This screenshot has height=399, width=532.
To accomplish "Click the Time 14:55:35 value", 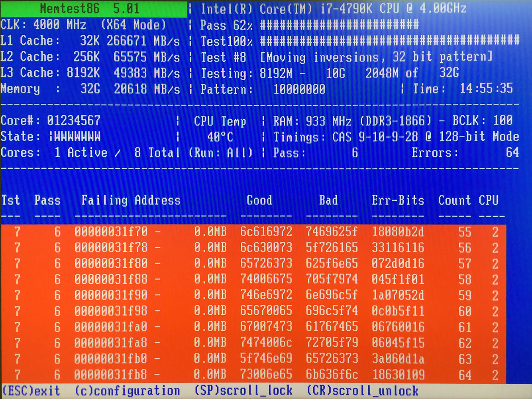I will tap(486, 88).
